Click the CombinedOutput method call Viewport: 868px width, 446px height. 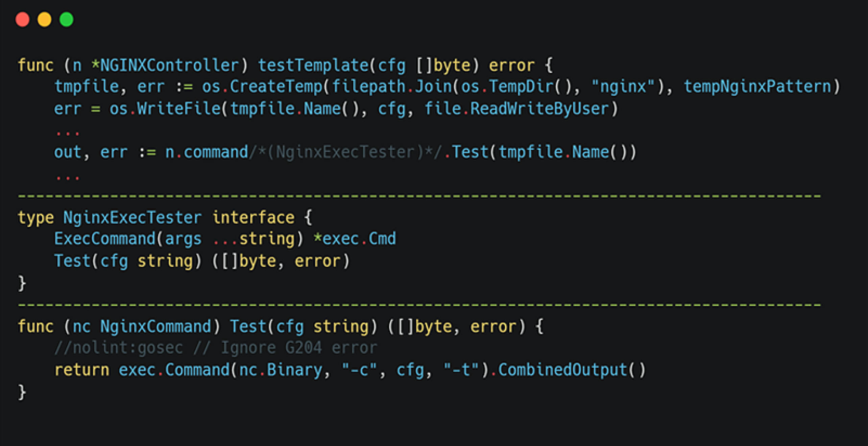563,370
